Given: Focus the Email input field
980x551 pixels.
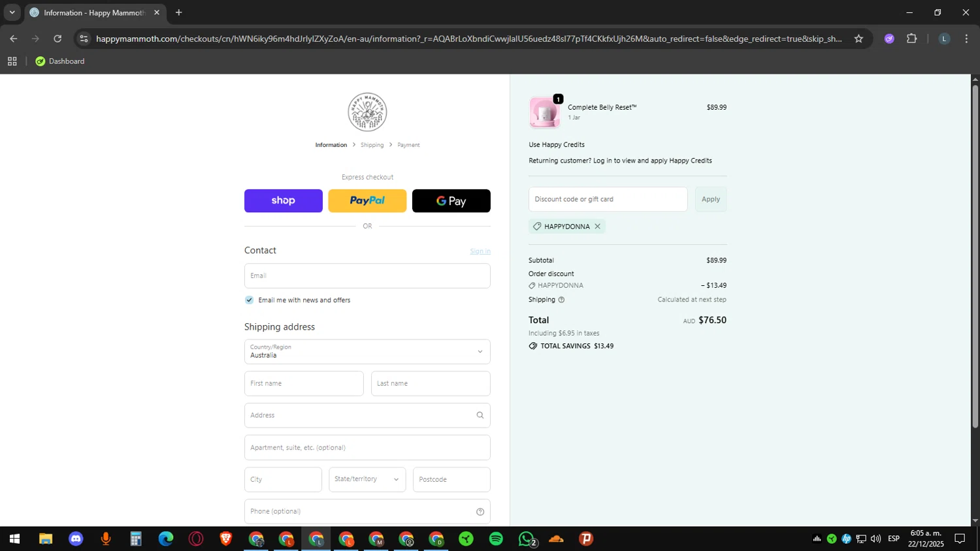Looking at the screenshot, I should (x=367, y=275).
